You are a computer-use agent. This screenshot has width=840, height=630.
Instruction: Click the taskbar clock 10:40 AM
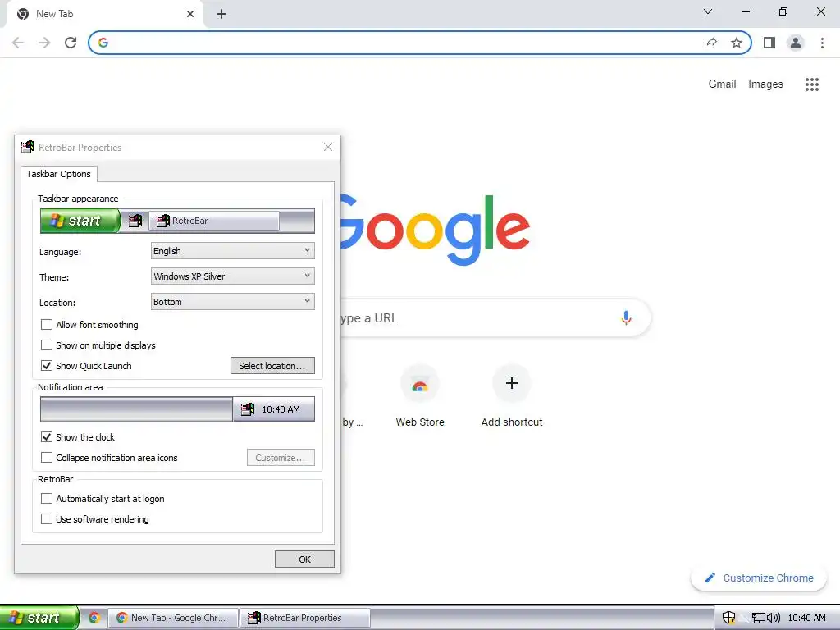click(807, 618)
